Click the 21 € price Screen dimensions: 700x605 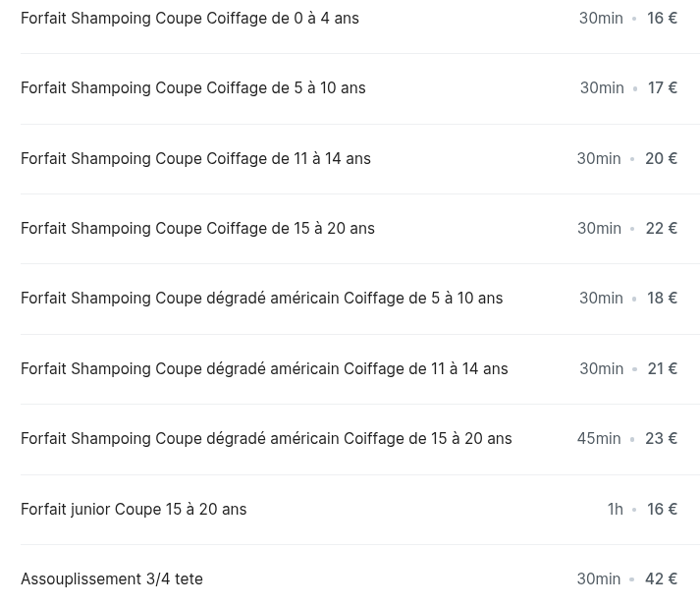662,368
